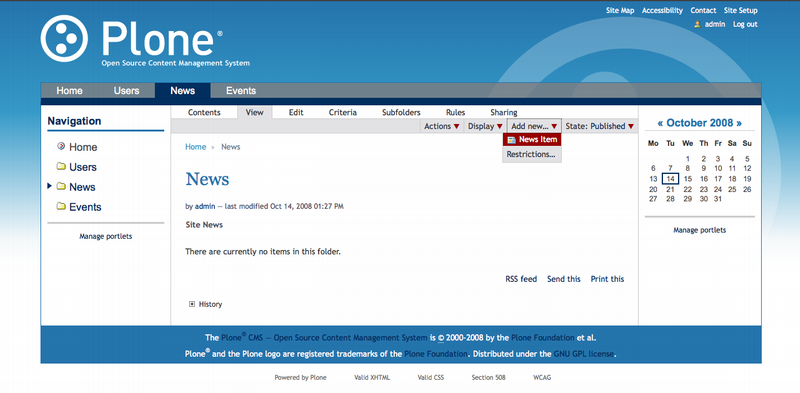Open the Actions dropdown
This screenshot has height=393, width=800.
[x=442, y=126]
